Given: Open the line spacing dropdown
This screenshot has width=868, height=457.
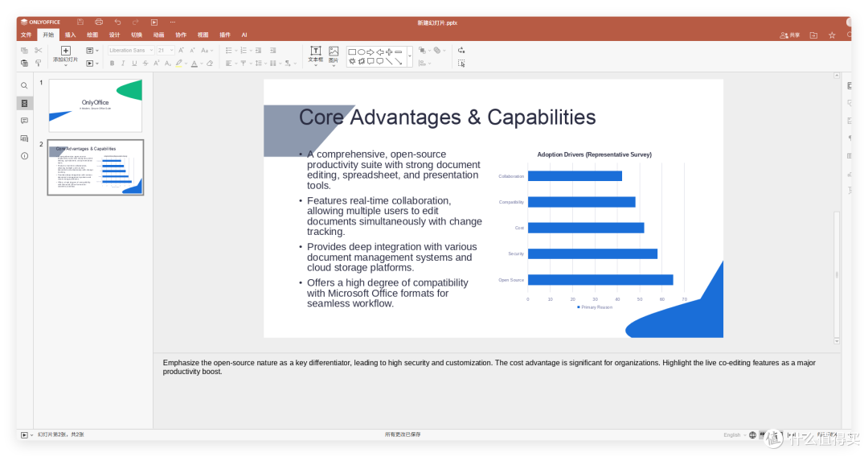Looking at the screenshot, I should coord(260,63).
